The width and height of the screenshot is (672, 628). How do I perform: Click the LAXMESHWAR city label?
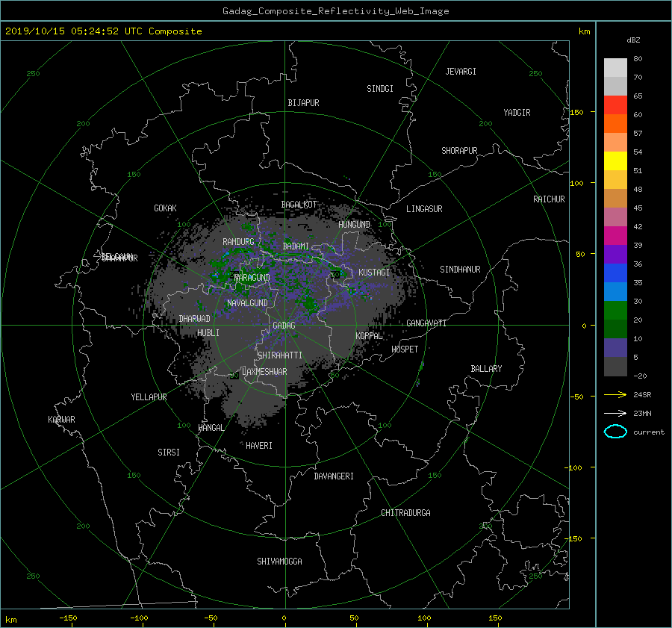(x=264, y=372)
